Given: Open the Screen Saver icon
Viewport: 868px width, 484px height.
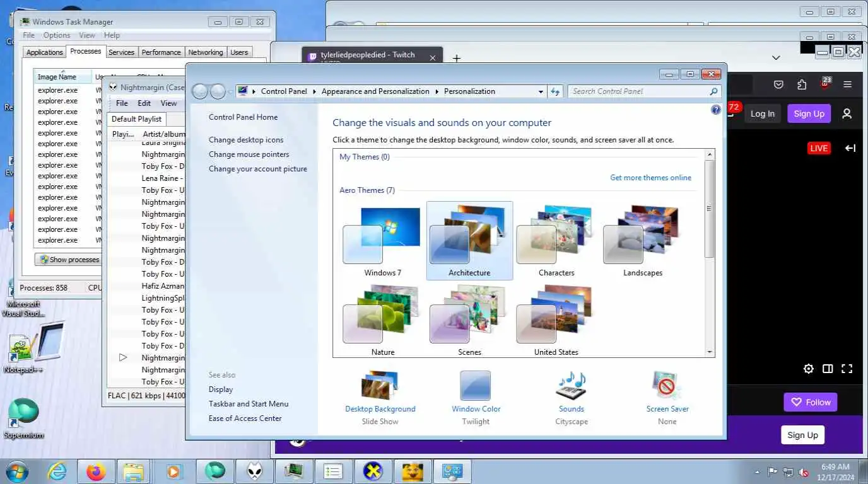Looking at the screenshot, I should tap(667, 386).
